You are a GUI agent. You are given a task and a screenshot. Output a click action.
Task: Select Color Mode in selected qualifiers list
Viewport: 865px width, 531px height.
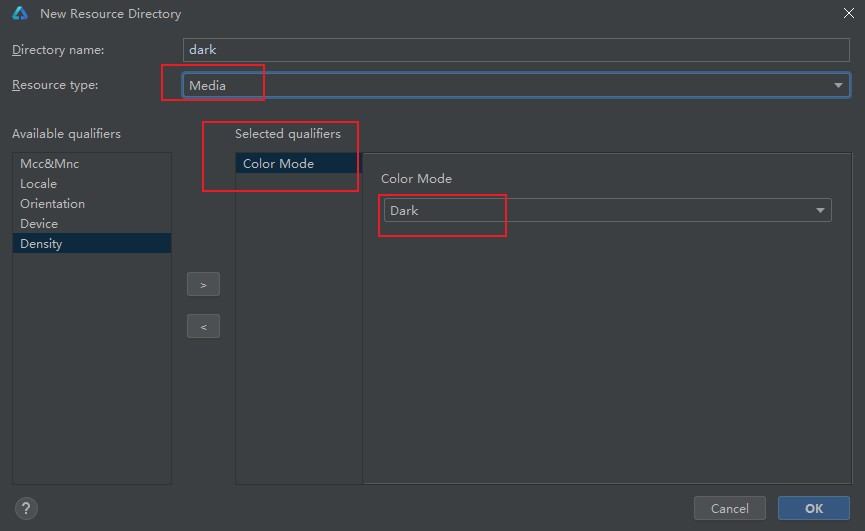click(279, 164)
